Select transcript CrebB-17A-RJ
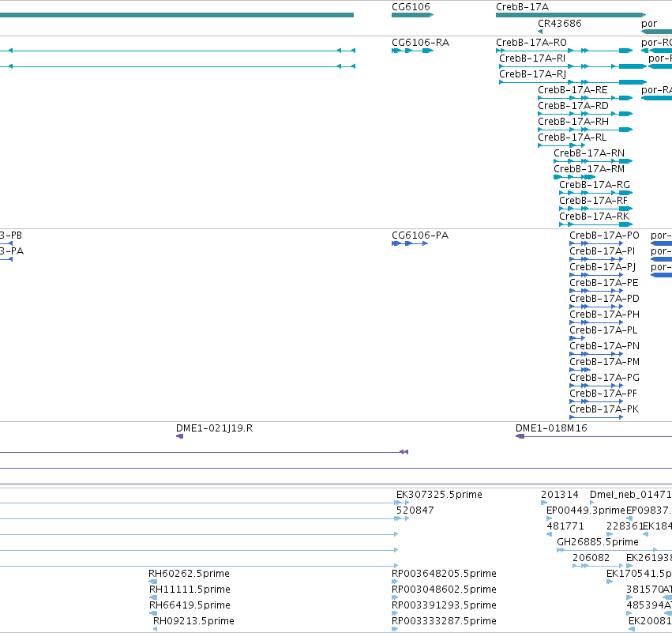672x633 pixels. coord(532,74)
